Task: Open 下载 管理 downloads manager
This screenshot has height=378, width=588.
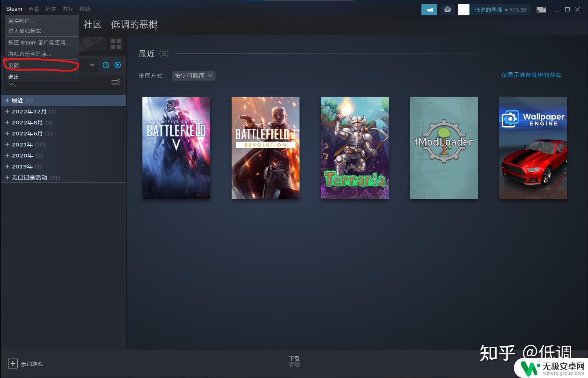Action: coord(294,361)
